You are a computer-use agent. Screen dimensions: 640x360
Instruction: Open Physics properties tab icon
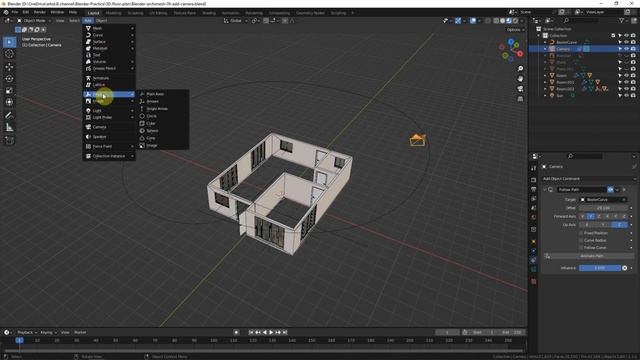coord(533,251)
